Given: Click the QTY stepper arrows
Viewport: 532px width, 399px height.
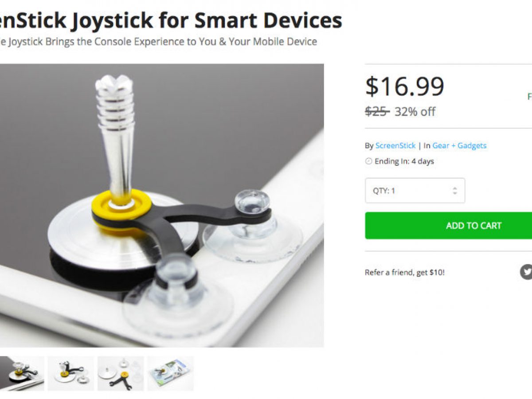Looking at the screenshot, I should 454,191.
